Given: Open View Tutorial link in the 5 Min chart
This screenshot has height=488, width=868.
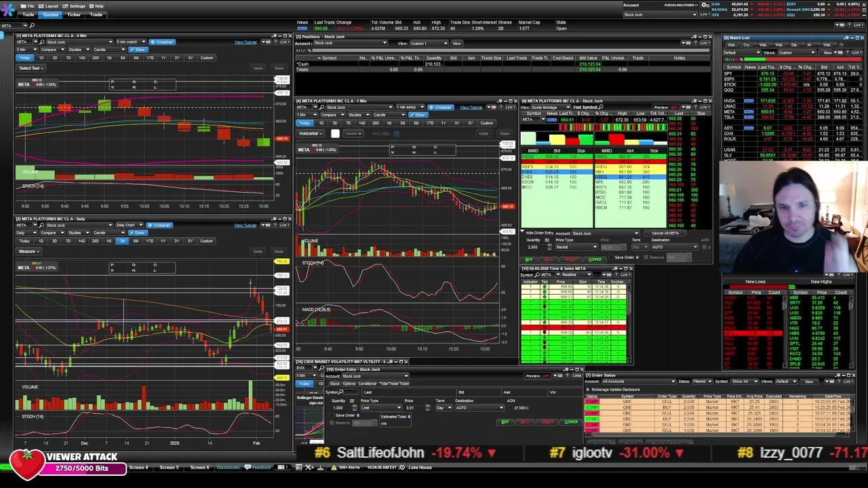Looking at the screenshot, I should (245, 42).
